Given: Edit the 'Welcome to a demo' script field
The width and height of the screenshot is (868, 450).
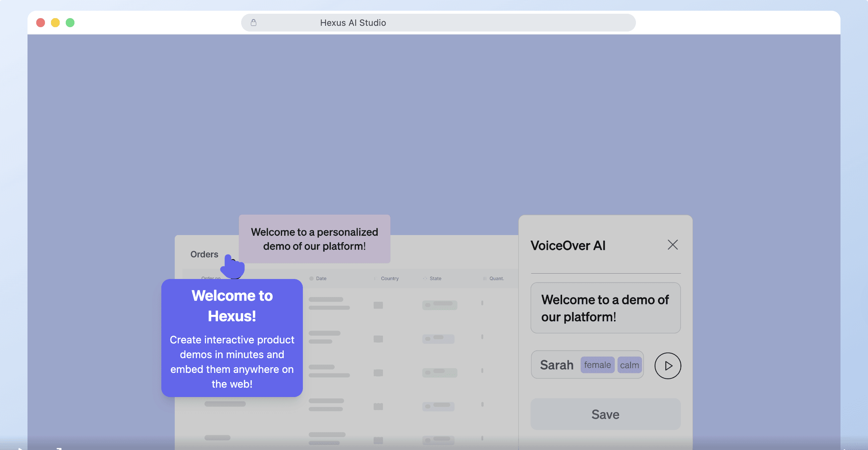Looking at the screenshot, I should pos(605,308).
